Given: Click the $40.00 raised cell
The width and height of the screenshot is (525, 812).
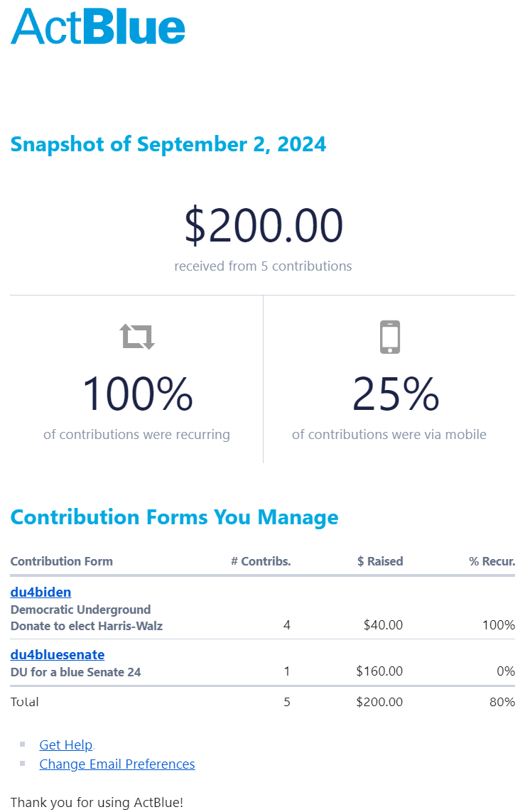Looking at the screenshot, I should coord(383,625).
